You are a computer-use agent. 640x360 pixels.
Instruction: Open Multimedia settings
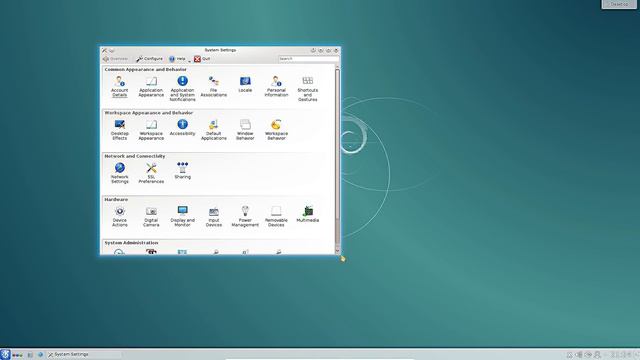tap(308, 214)
